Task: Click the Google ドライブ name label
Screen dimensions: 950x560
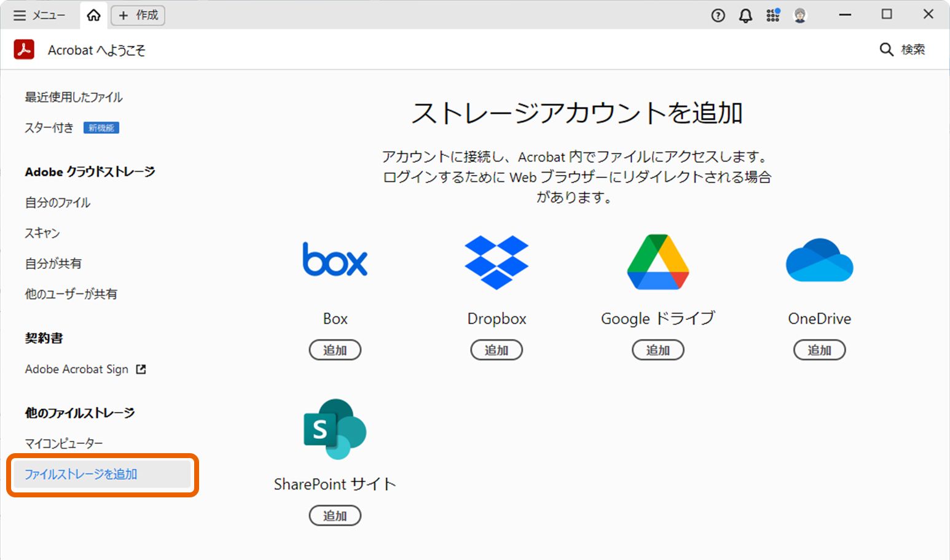Action: [658, 319]
